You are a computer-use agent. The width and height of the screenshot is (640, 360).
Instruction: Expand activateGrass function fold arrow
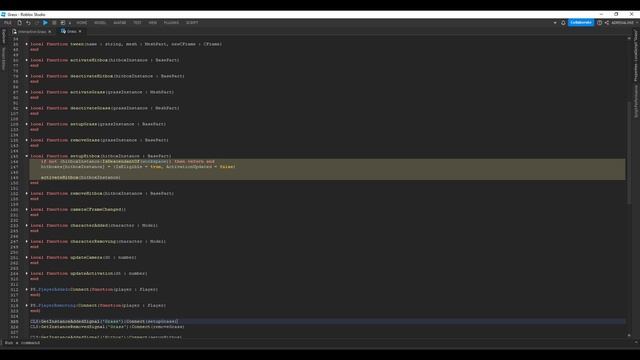pos(27,92)
